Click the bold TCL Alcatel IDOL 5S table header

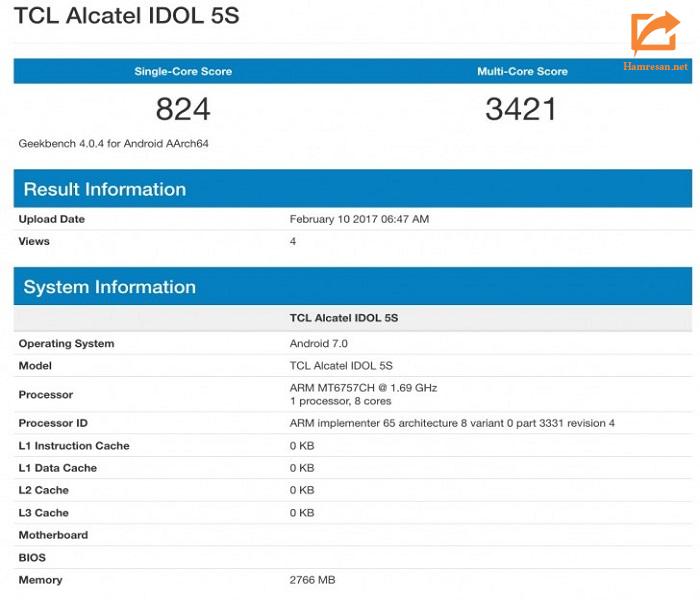pyautogui.click(x=344, y=318)
